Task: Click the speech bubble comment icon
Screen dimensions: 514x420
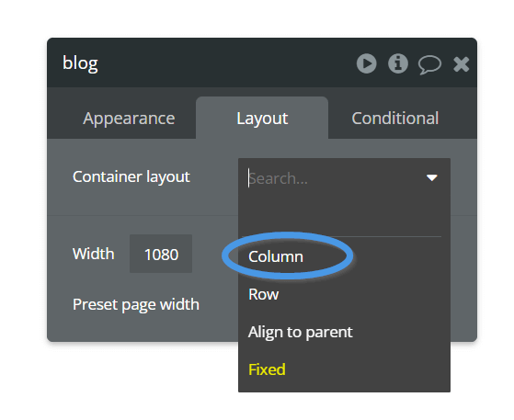Action: [429, 64]
